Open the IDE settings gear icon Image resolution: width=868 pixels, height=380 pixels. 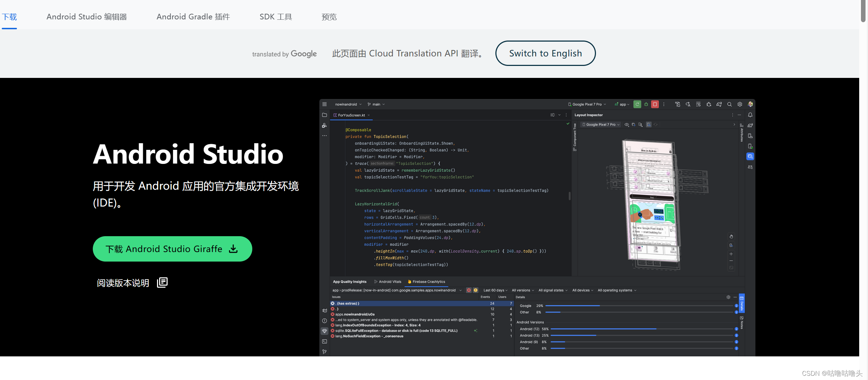[x=740, y=104]
